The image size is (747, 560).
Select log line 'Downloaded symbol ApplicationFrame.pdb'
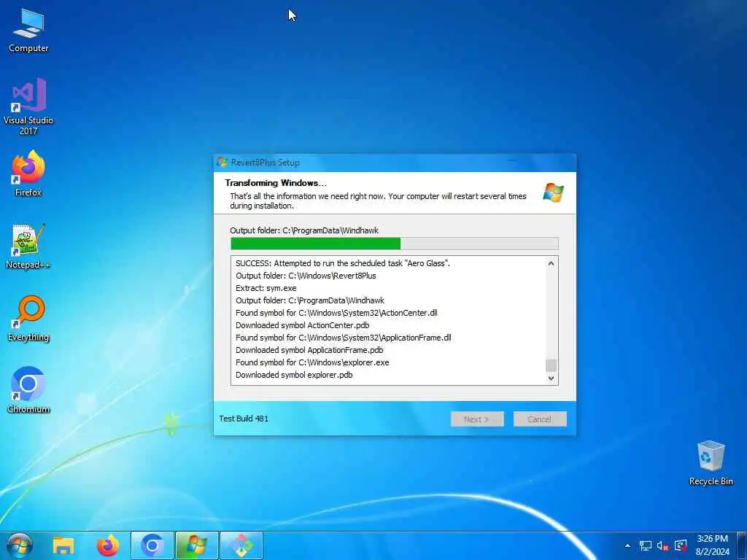309,350
